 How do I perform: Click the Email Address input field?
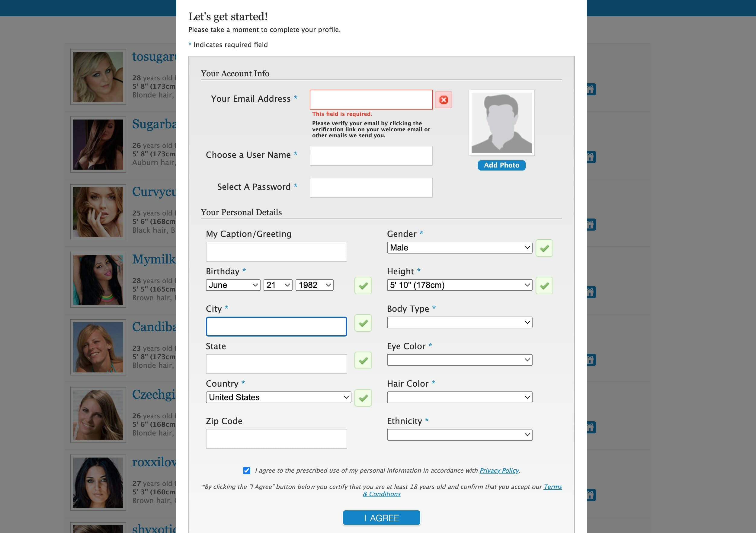(371, 99)
